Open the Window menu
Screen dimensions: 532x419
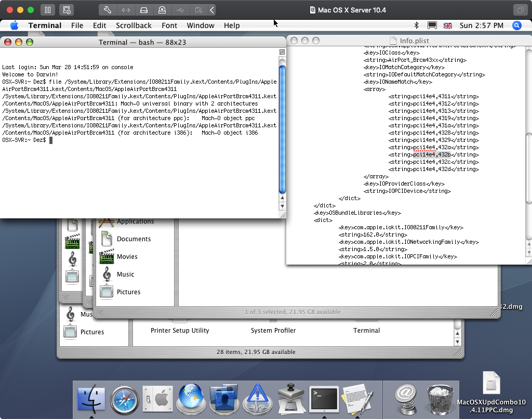[x=201, y=25]
